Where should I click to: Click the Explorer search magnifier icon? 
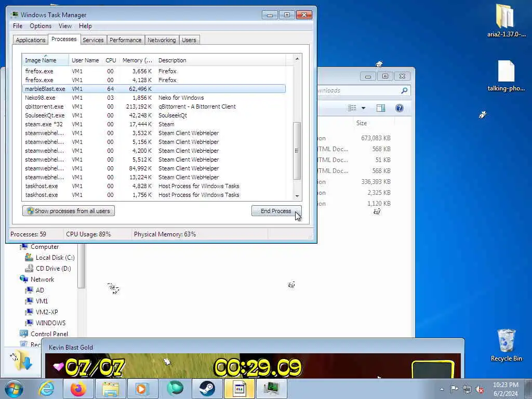tap(404, 90)
